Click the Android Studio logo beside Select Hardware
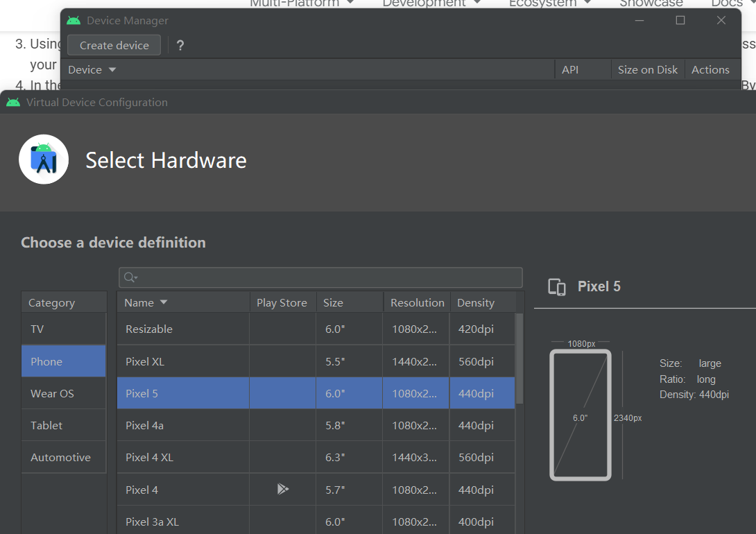This screenshot has width=756, height=534. pos(44,160)
